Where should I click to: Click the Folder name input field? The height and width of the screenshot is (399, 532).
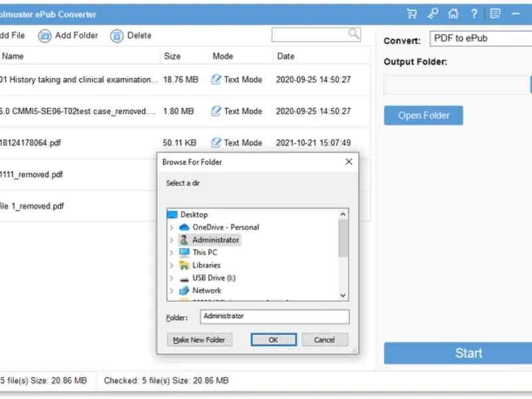coord(275,317)
